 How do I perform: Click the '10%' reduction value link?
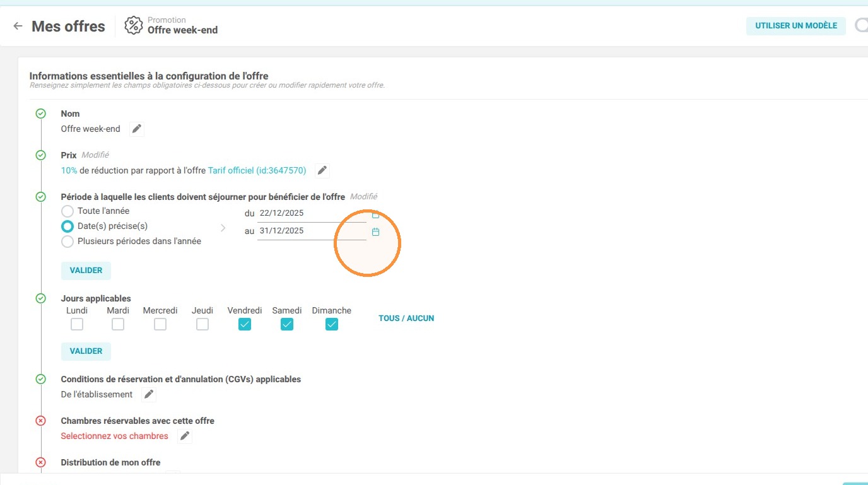pyautogui.click(x=69, y=170)
